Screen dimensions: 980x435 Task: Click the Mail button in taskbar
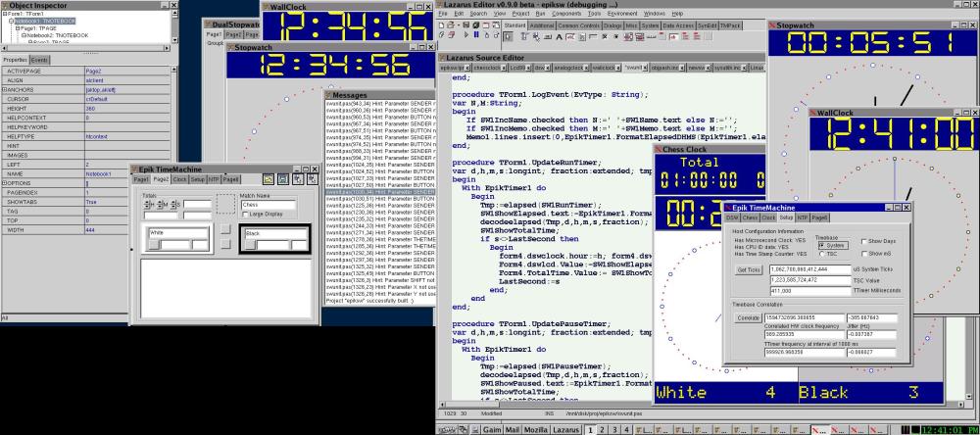(513, 430)
